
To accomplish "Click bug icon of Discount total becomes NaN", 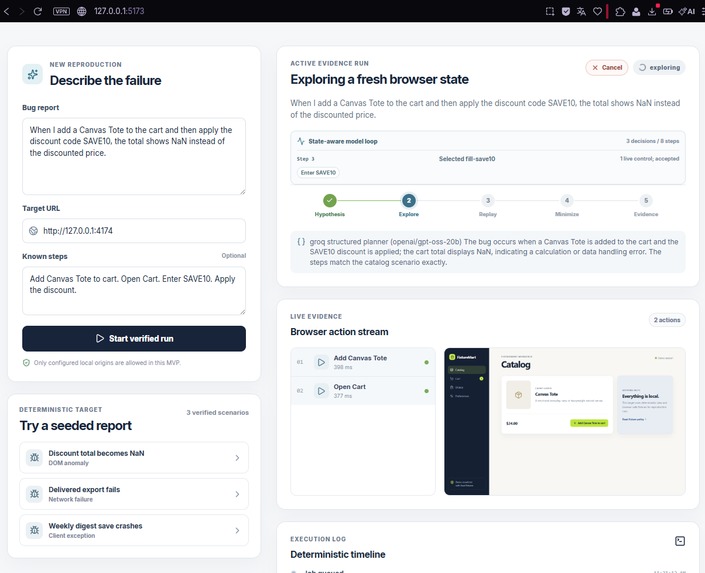I will click(x=34, y=457).
